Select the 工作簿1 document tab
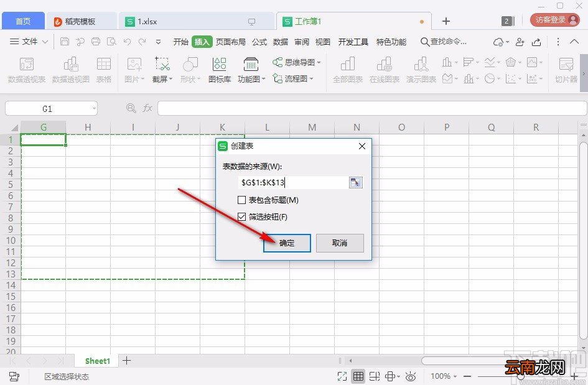Screen dimensions: 588x385 click(x=353, y=21)
